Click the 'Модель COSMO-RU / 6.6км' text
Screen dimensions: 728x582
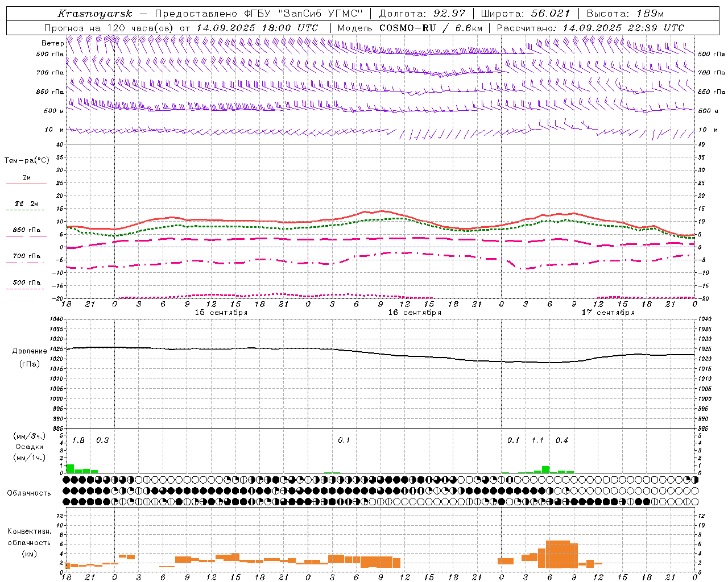coord(409,28)
